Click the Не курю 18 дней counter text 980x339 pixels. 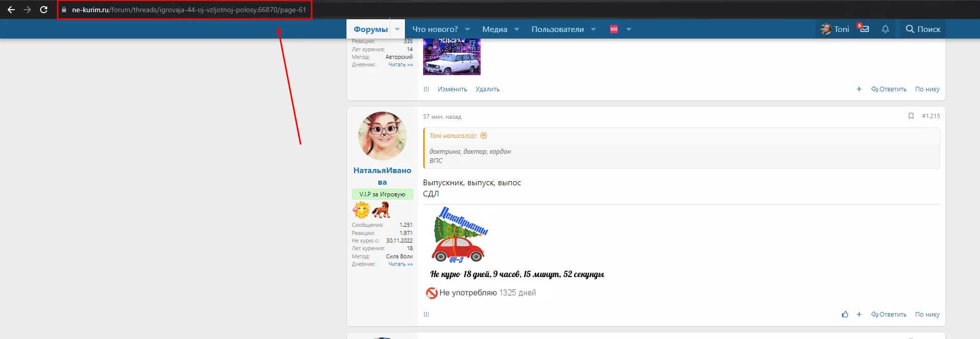pyautogui.click(x=517, y=275)
